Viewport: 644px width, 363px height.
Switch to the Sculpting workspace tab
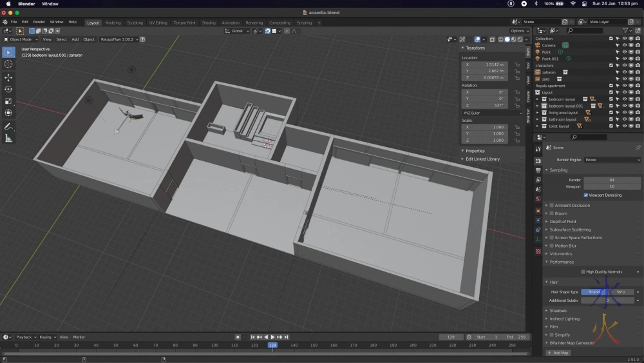pos(135,23)
